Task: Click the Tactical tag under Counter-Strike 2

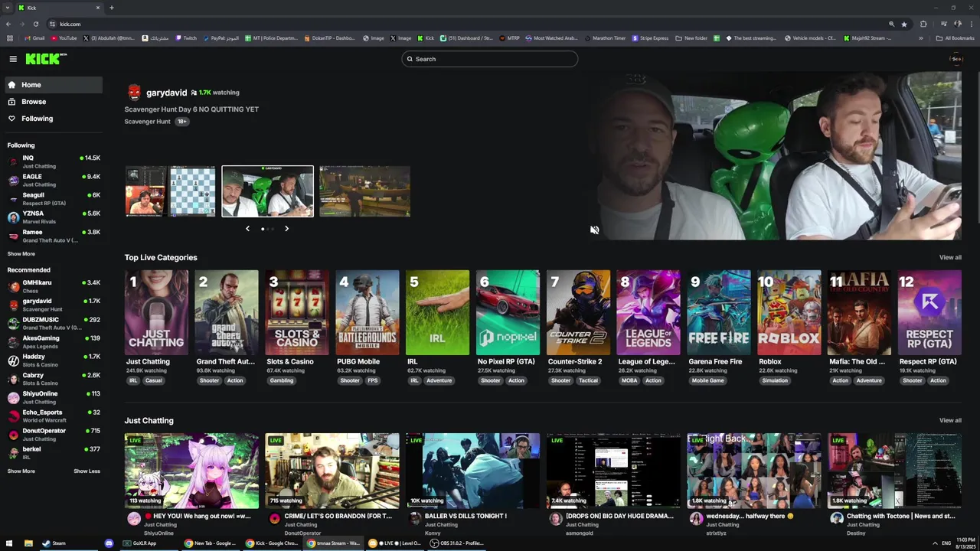Action: coord(588,380)
